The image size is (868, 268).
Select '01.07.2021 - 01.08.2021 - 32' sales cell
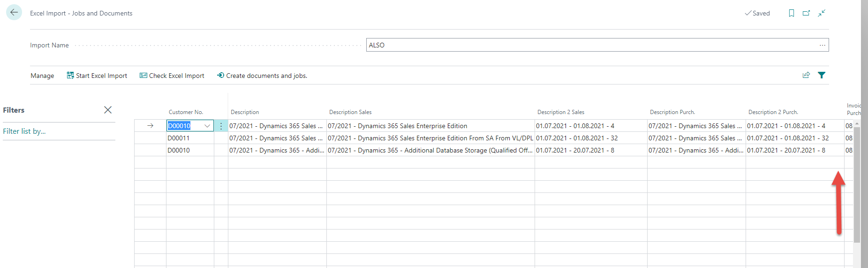tap(591, 138)
